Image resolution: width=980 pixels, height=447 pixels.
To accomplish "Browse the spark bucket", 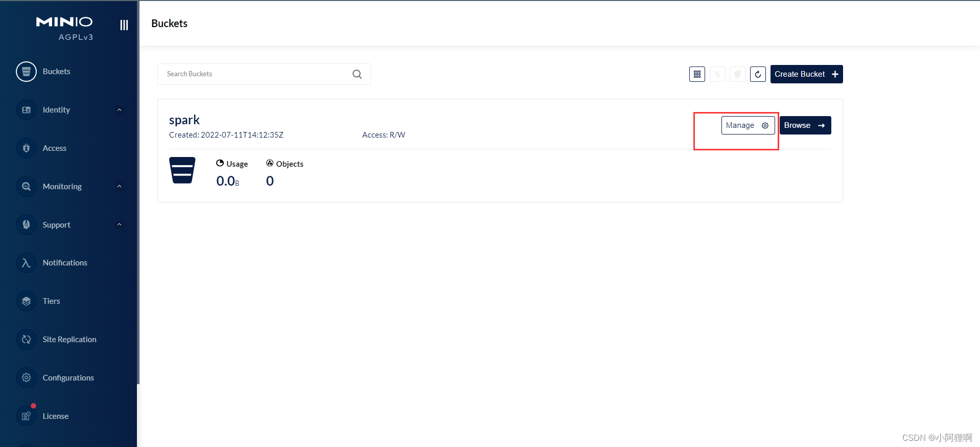I will click(805, 125).
